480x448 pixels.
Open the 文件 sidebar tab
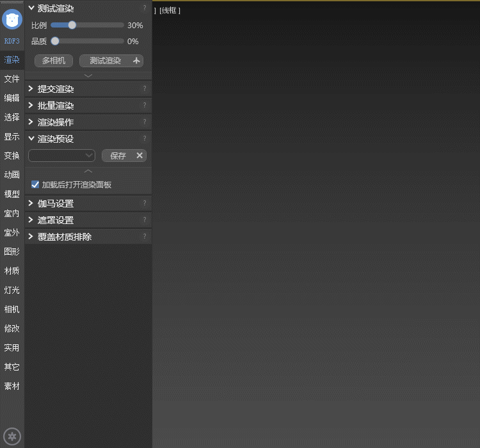pos(12,79)
